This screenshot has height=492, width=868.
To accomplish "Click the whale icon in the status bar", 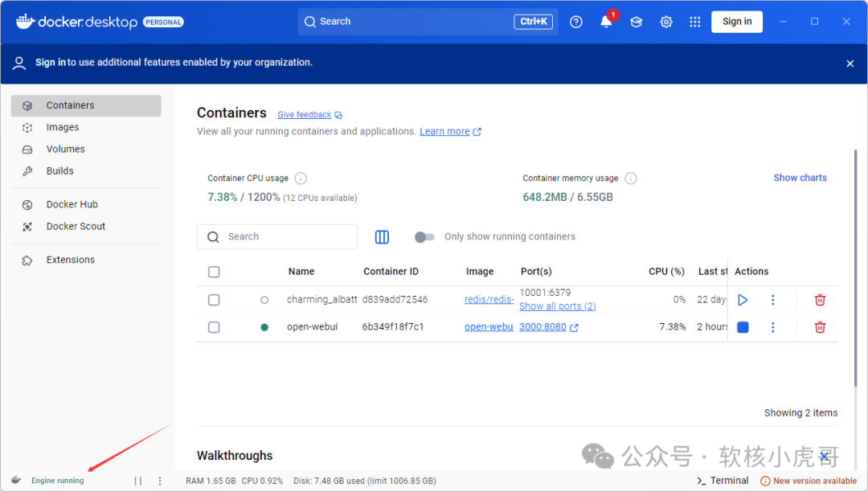I will point(16,480).
